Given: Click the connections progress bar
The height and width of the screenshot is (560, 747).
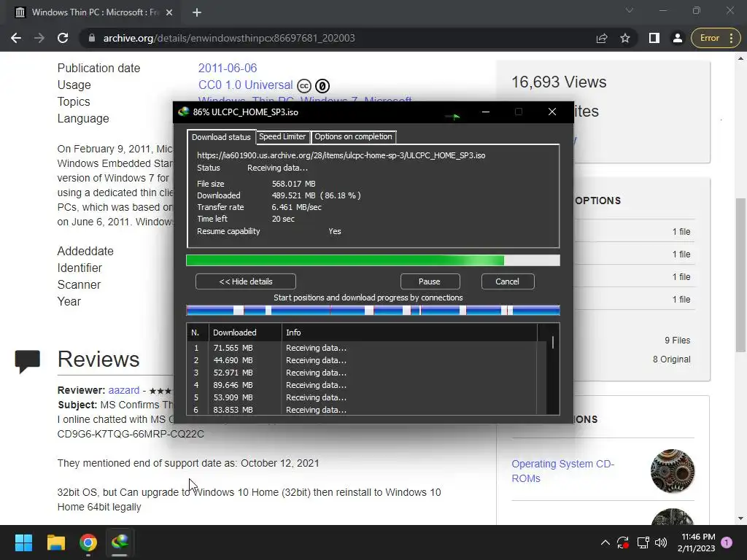Looking at the screenshot, I should 373,311.
